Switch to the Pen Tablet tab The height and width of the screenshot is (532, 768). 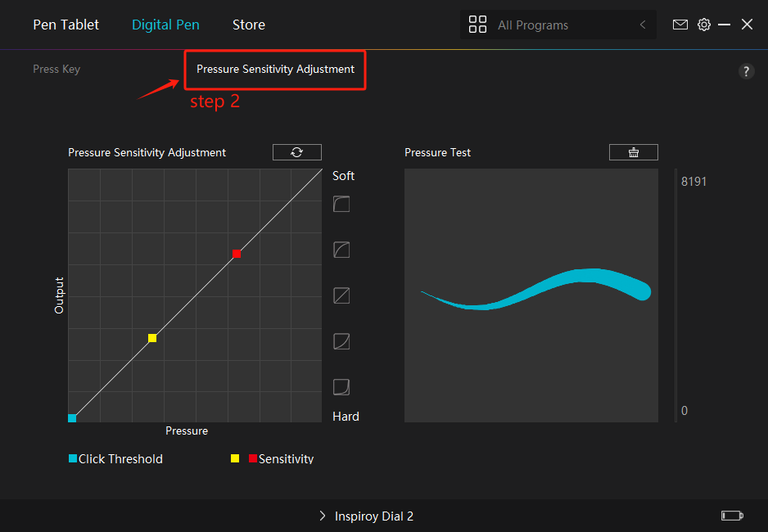66,25
